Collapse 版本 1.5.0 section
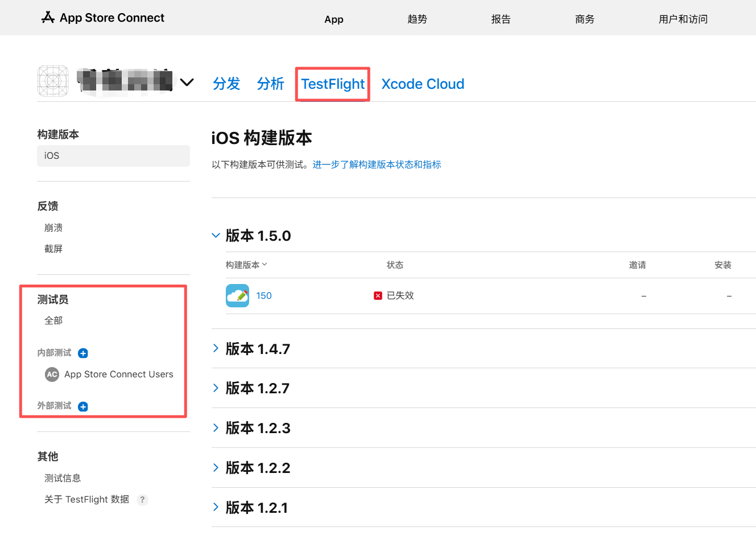Screen dimensions: 756x535 click(216, 235)
